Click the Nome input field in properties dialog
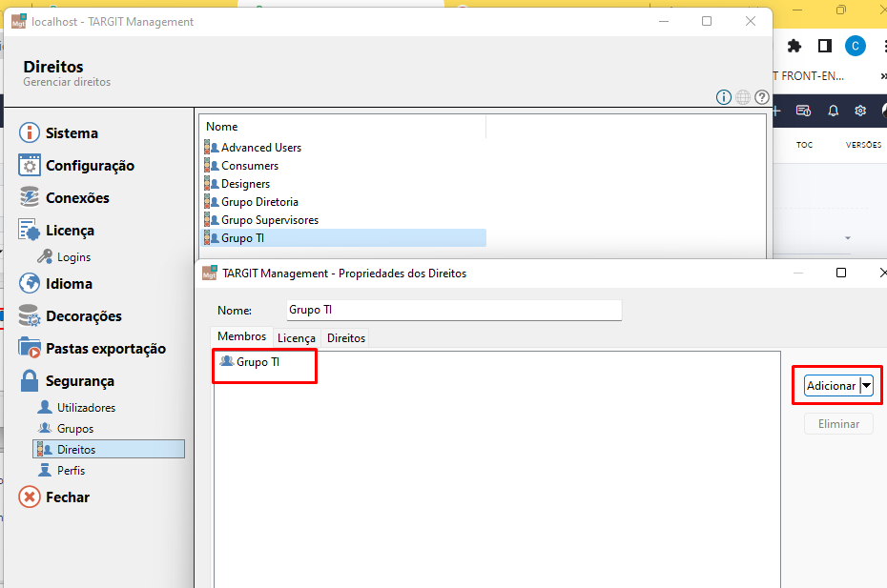Image resolution: width=887 pixels, height=588 pixels. click(454, 310)
